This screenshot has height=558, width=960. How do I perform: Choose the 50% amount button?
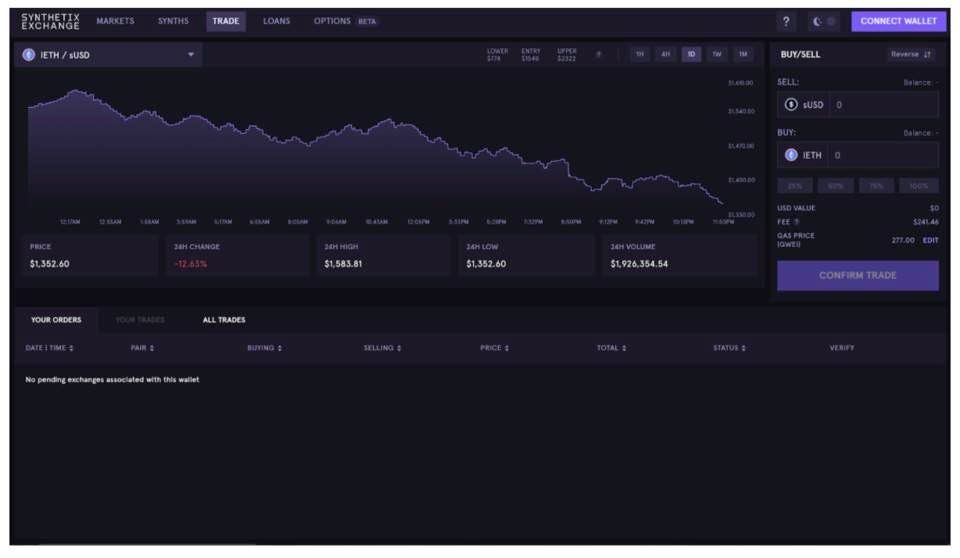pyautogui.click(x=836, y=186)
